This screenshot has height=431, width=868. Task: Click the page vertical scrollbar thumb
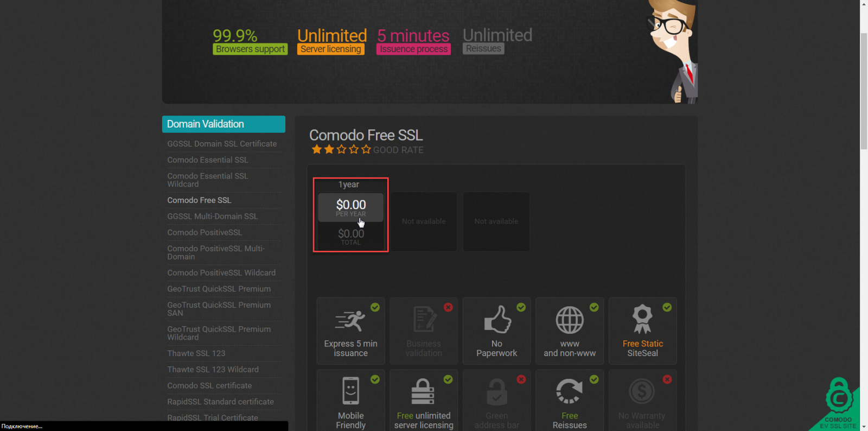(x=864, y=91)
